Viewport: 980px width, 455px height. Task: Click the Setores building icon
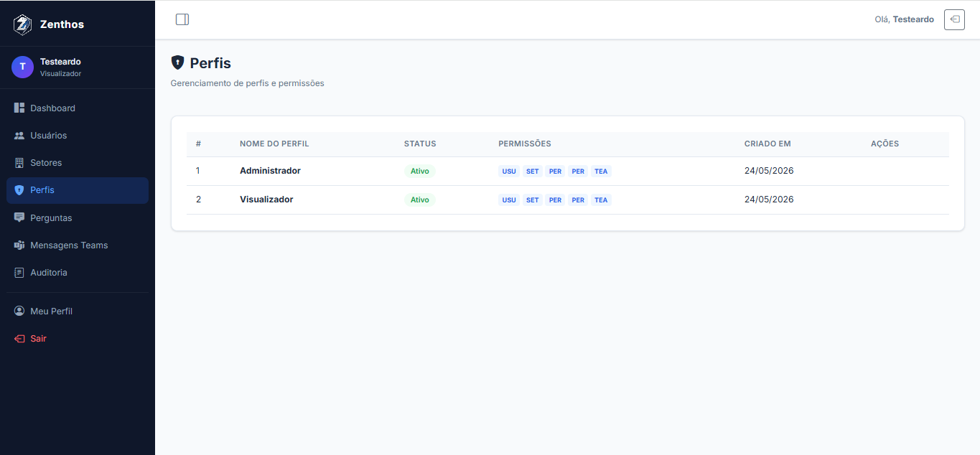pyautogui.click(x=19, y=163)
